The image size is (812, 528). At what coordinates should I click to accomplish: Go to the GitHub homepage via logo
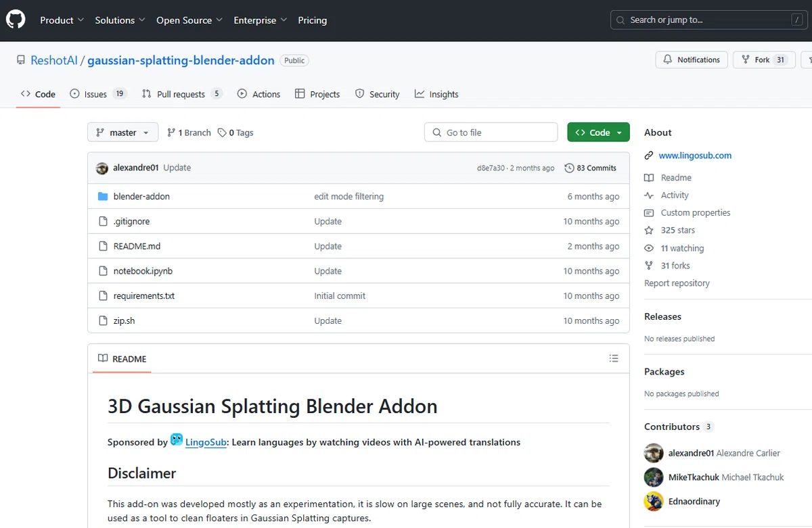coord(16,20)
